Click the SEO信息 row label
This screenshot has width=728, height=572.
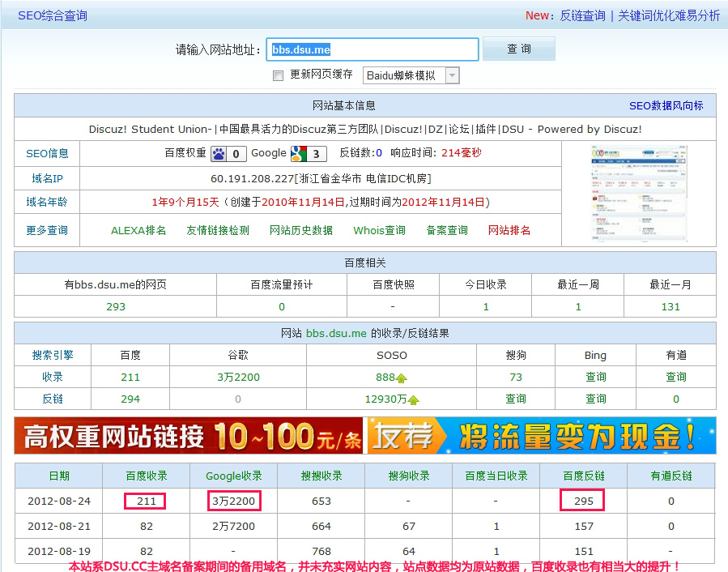tap(47, 153)
